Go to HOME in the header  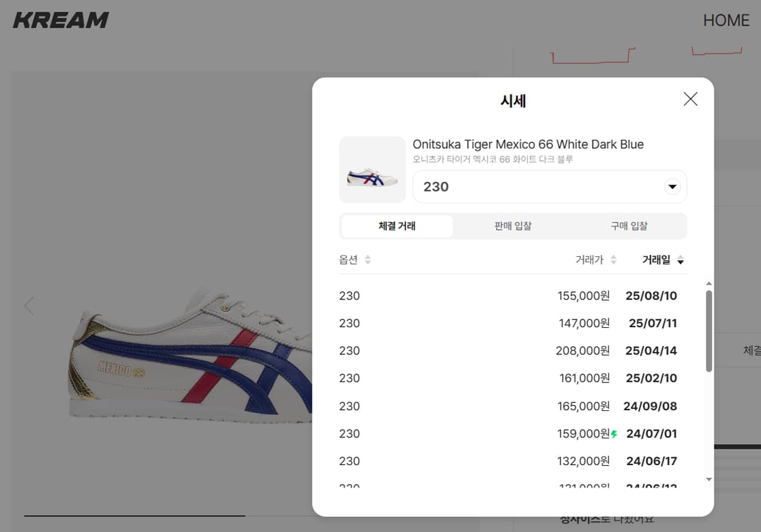726,20
